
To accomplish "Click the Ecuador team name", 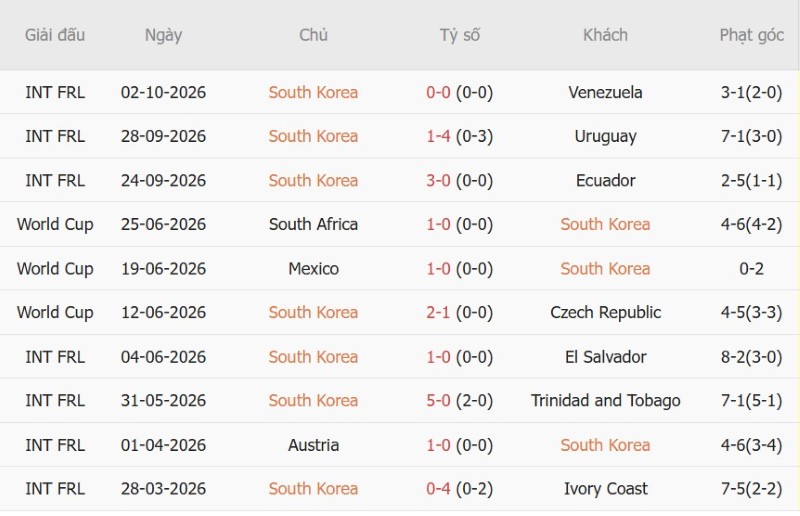I will coord(605,180).
